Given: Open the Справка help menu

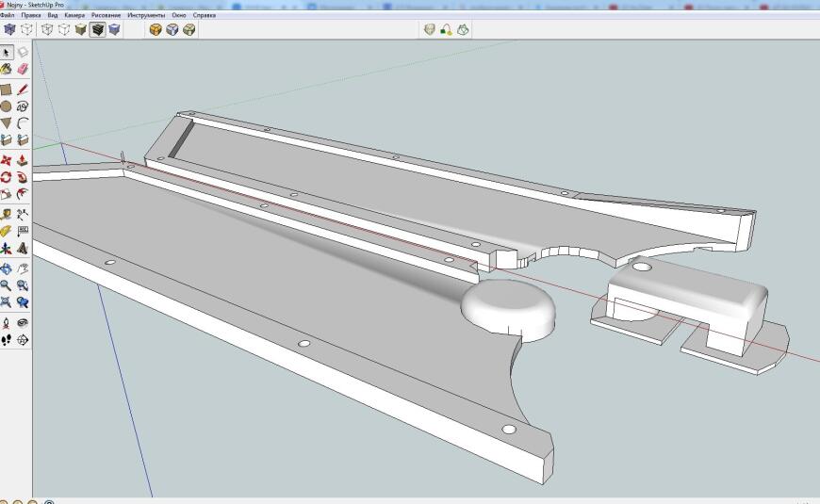Looking at the screenshot, I should coord(204,16).
